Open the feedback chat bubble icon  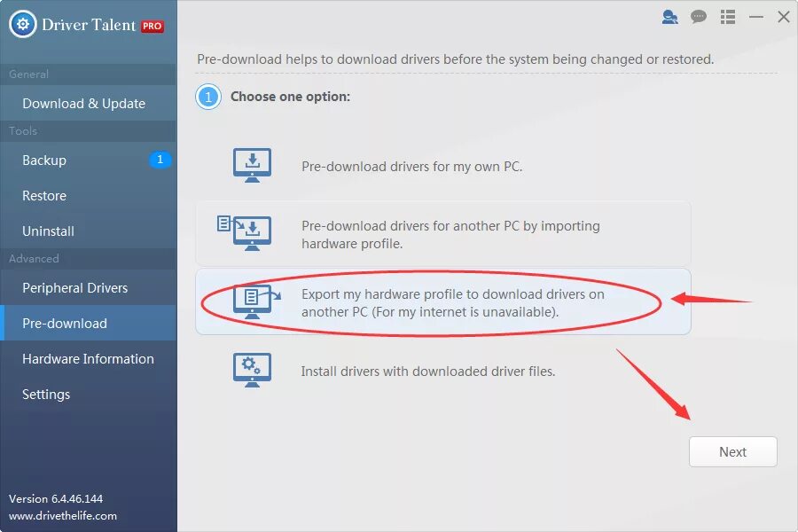point(699,17)
